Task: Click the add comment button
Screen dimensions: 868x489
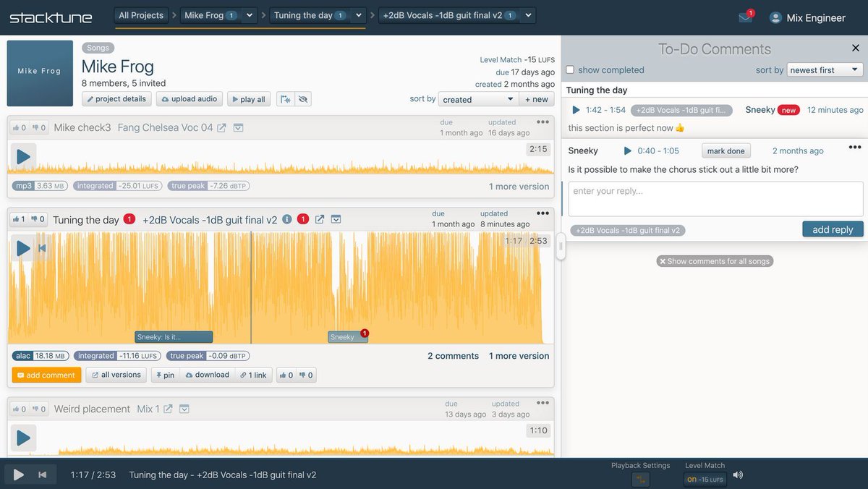Action: pyautogui.click(x=46, y=375)
